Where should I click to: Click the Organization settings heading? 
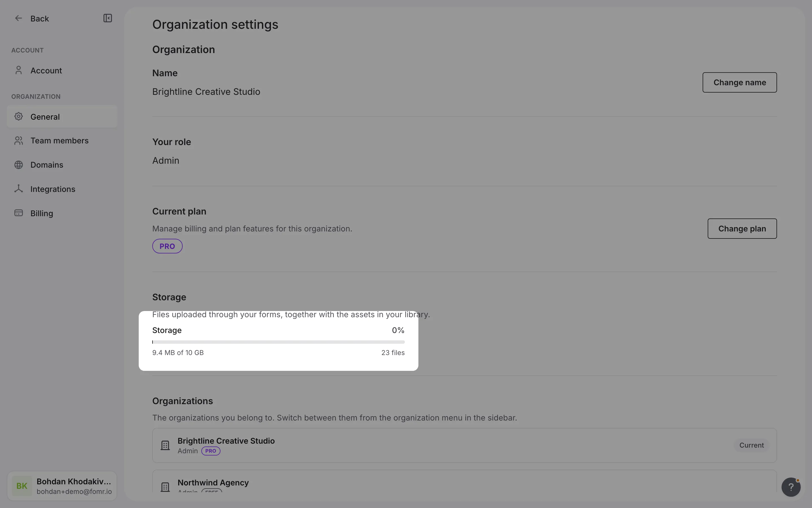[215, 24]
